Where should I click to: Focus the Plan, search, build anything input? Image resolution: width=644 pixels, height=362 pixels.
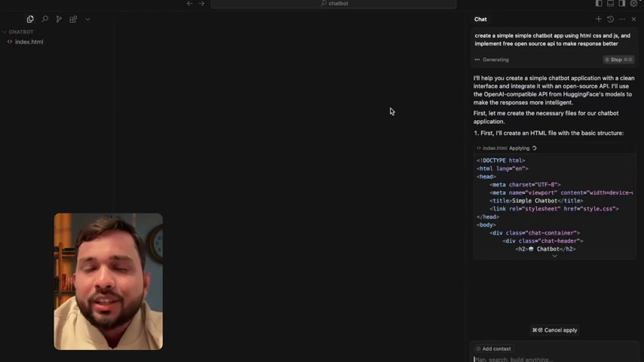(554, 359)
